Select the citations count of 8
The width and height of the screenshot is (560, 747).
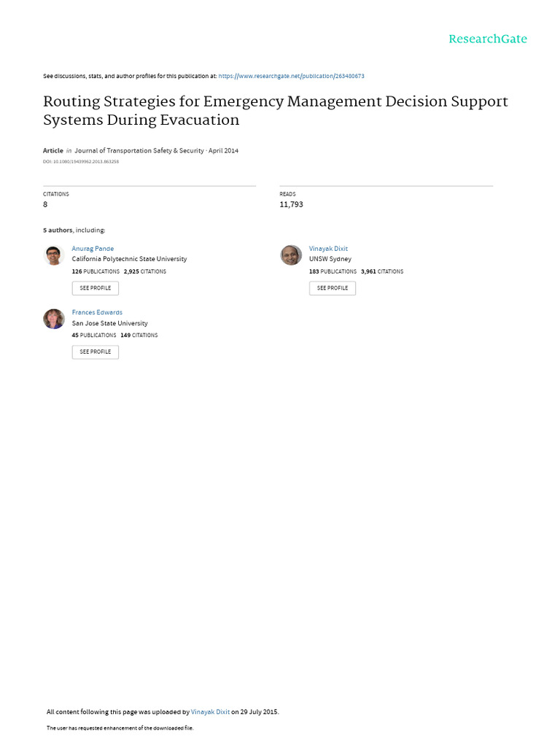tap(45, 204)
